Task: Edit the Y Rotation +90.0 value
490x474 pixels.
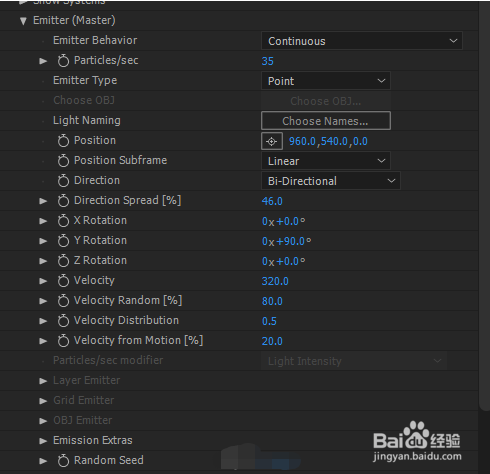Action: point(291,241)
